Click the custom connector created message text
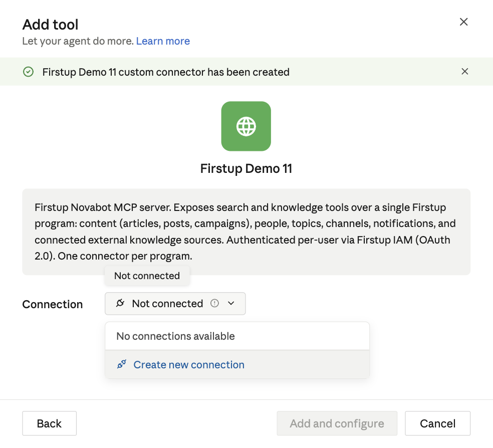The width and height of the screenshot is (493, 448). 166,72
